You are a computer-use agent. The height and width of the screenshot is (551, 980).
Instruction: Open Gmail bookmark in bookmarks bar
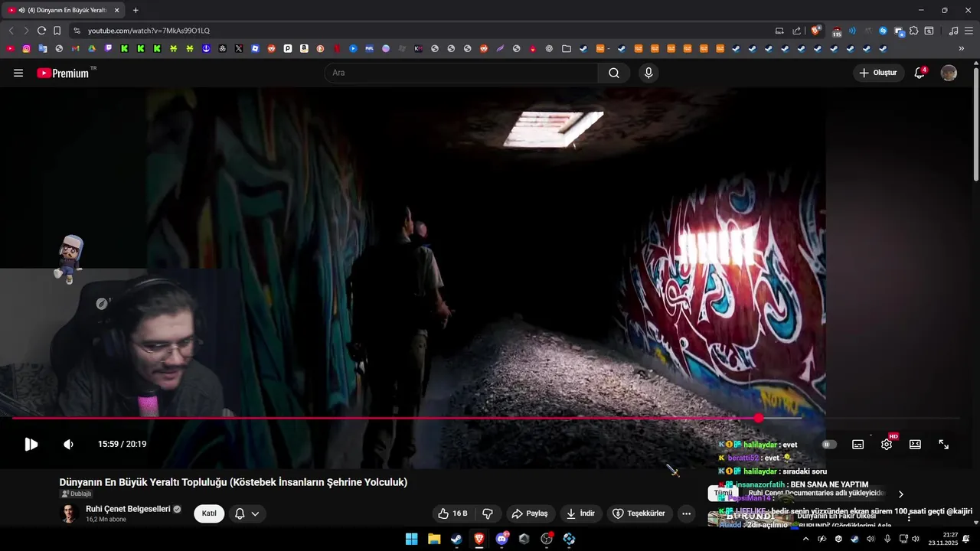pos(75,48)
